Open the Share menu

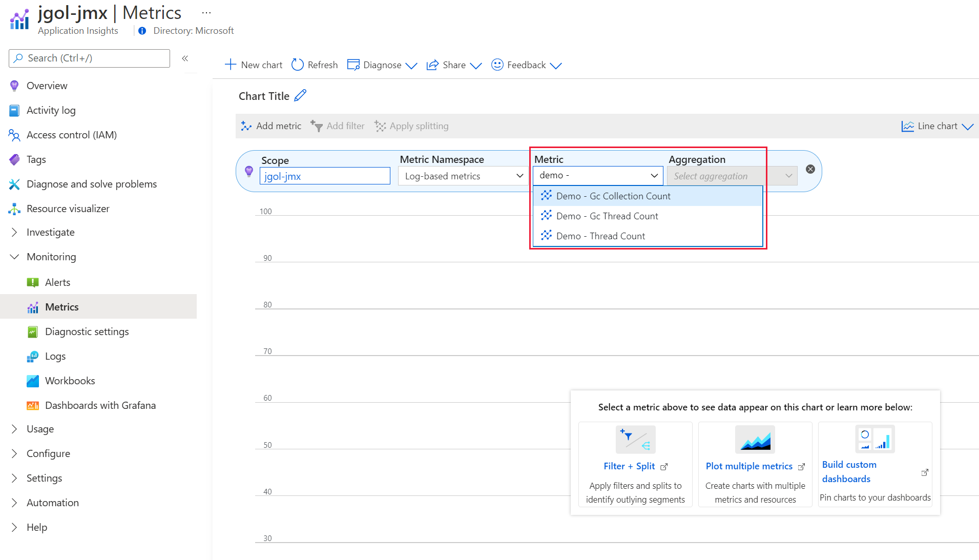(454, 65)
